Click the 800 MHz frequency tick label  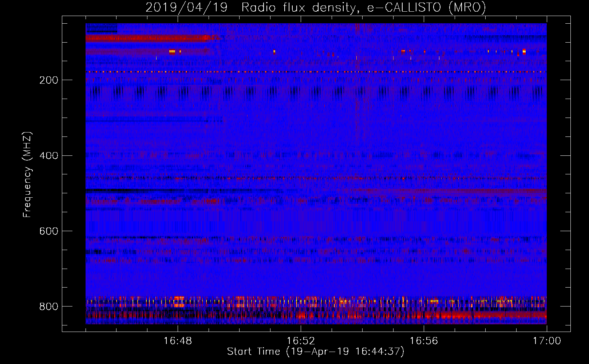coord(49,306)
